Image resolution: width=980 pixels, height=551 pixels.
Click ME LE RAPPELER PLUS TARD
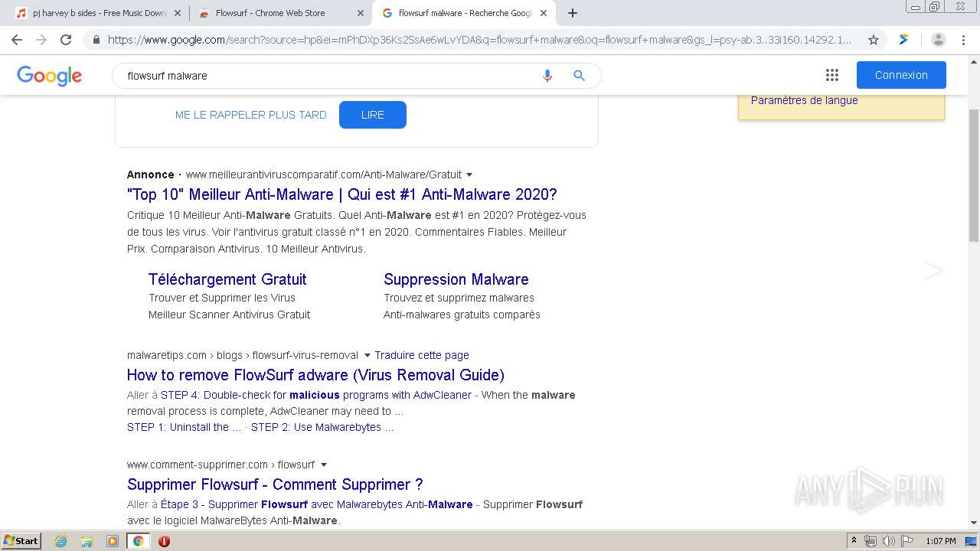point(251,115)
